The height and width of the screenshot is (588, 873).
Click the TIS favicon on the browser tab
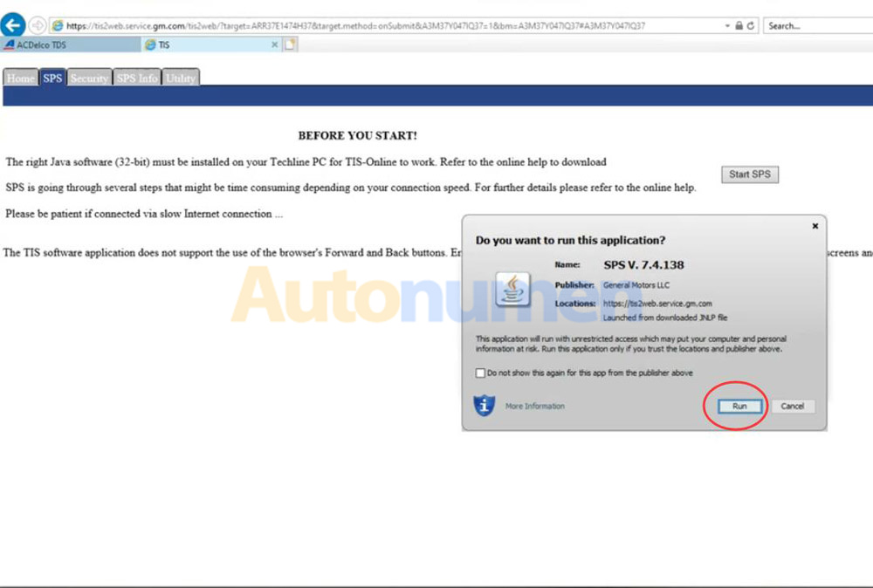tap(150, 44)
